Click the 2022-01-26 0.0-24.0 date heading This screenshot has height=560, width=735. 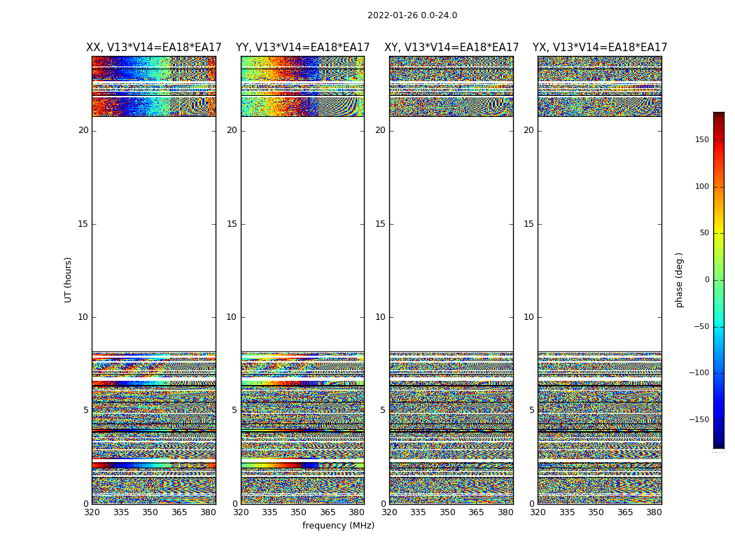(412, 15)
